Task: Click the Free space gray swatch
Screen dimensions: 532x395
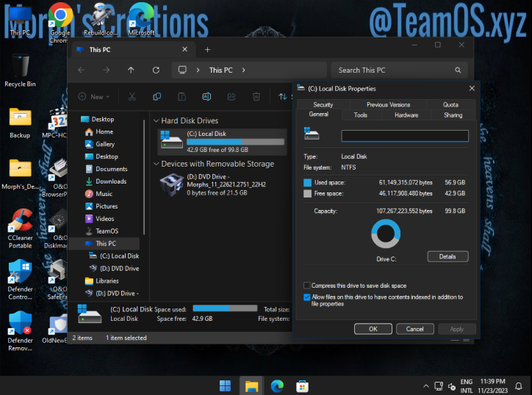Action: click(307, 194)
